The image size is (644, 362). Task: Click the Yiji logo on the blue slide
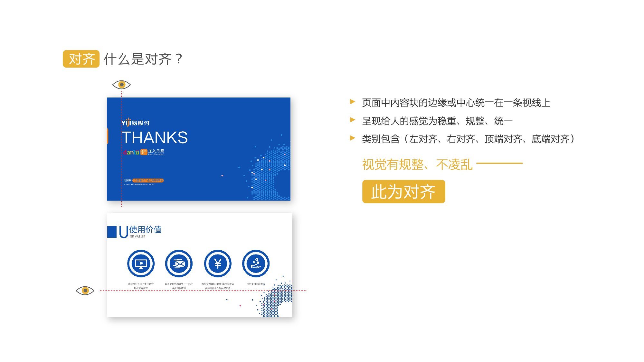tap(135, 122)
